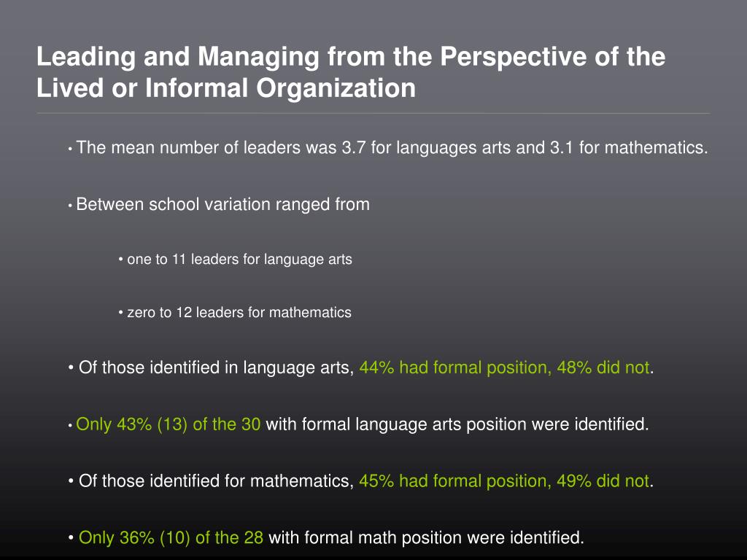Select 'with formal language arts position were identified'
This screenshot has height=560, width=747.
tap(457, 424)
